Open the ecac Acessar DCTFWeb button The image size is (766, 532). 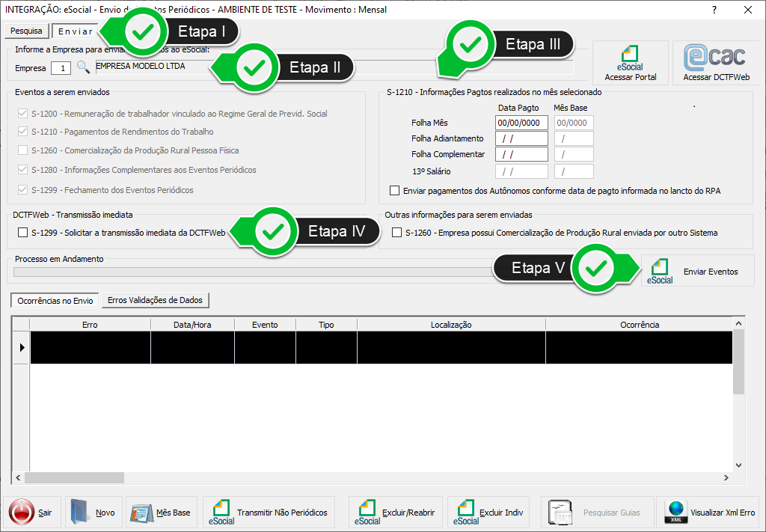tap(716, 64)
